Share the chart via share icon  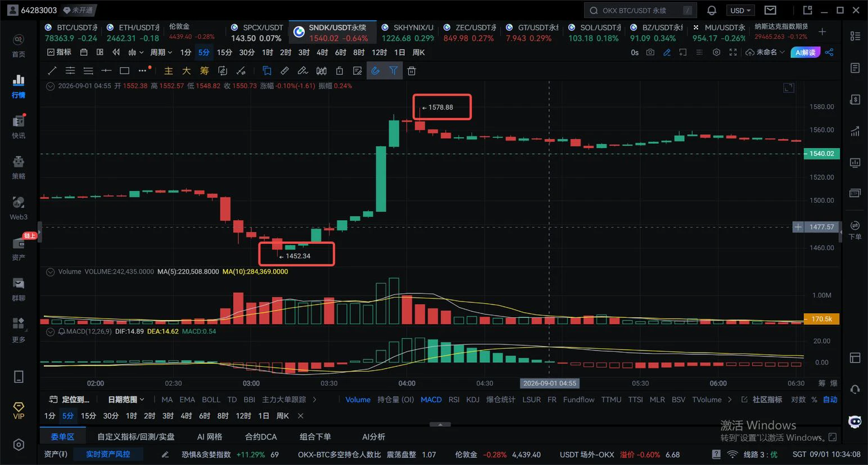coord(829,52)
